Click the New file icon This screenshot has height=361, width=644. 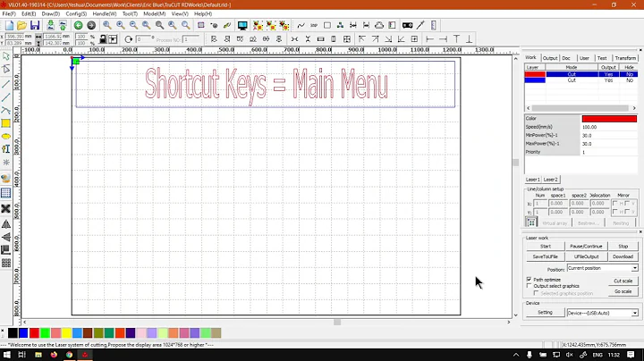(x=9, y=25)
